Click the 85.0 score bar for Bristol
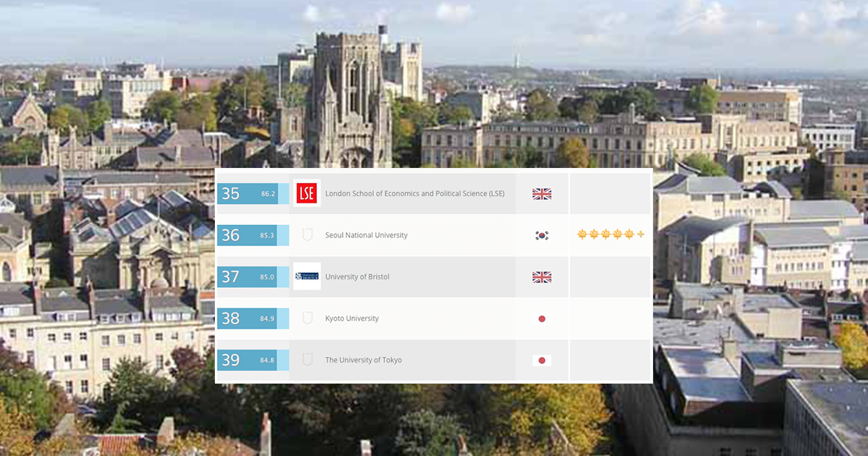 (x=268, y=276)
